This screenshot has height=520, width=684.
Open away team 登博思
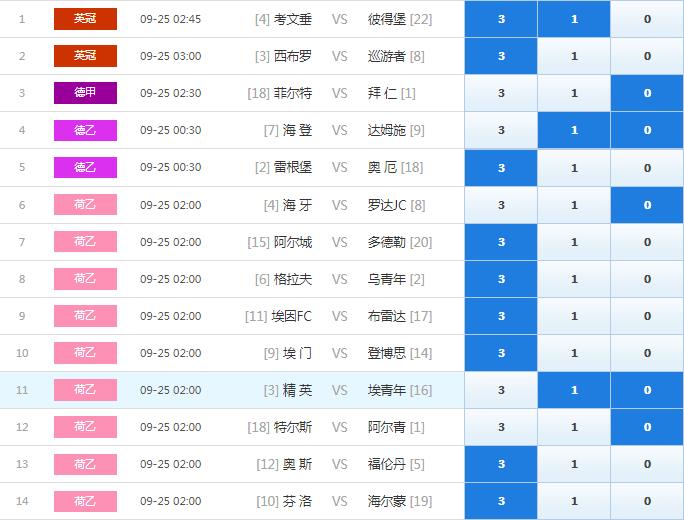(x=386, y=353)
